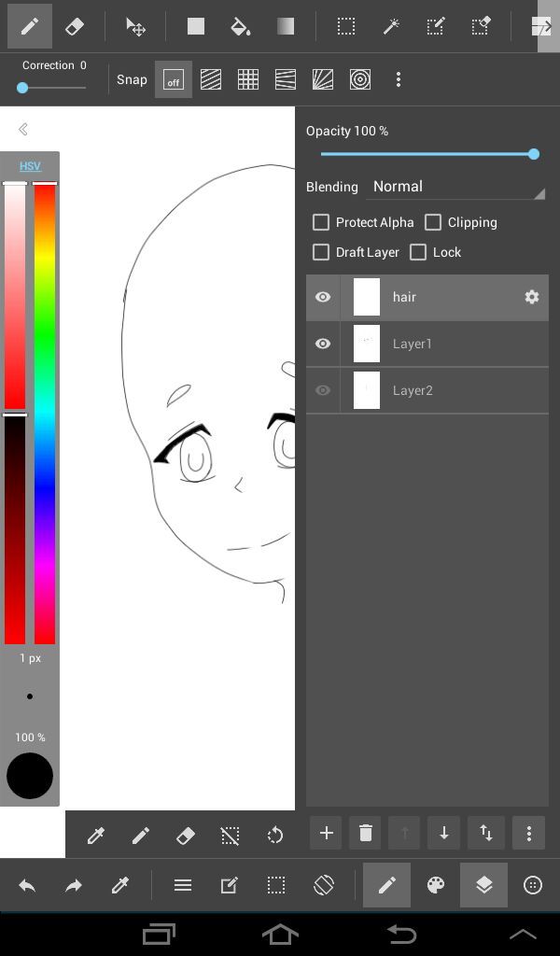Enable Draft Layer checkbox
This screenshot has width=560, height=956.
pyautogui.click(x=321, y=252)
